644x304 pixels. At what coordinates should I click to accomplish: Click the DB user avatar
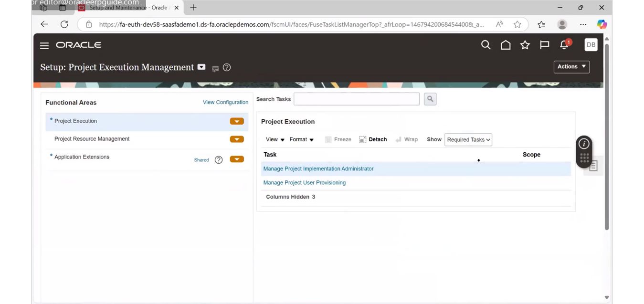click(x=591, y=44)
